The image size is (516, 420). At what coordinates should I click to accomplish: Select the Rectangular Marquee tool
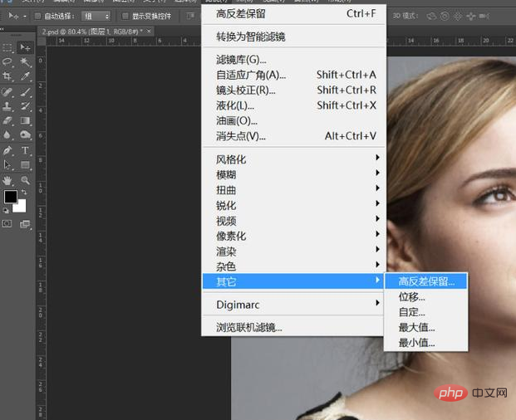tap(7, 47)
